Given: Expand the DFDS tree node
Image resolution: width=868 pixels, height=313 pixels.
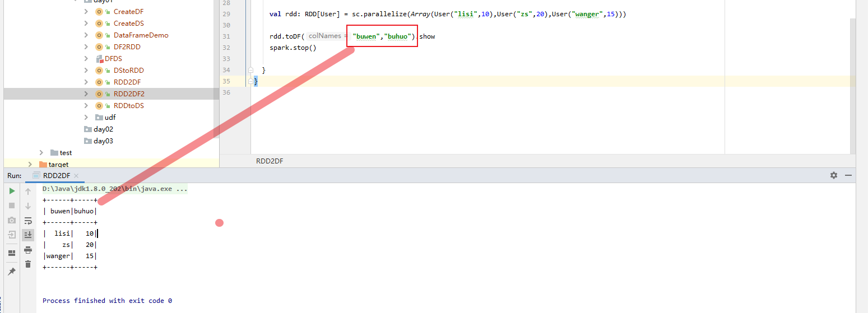Looking at the screenshot, I should coord(86,58).
